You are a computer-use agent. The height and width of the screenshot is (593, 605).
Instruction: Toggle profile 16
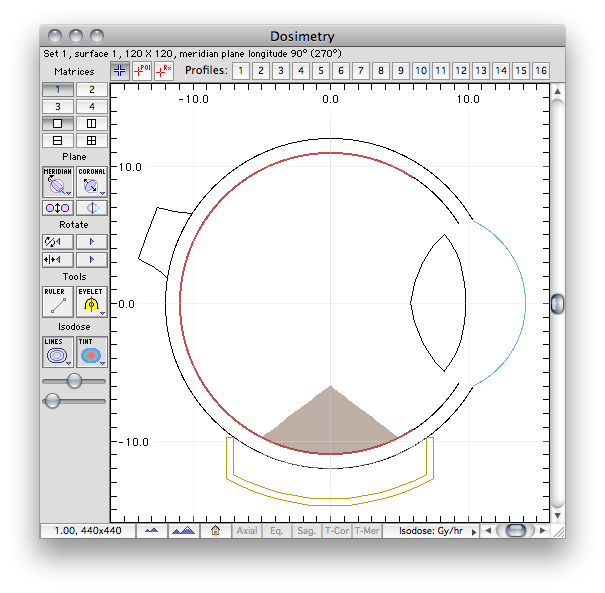(x=541, y=71)
